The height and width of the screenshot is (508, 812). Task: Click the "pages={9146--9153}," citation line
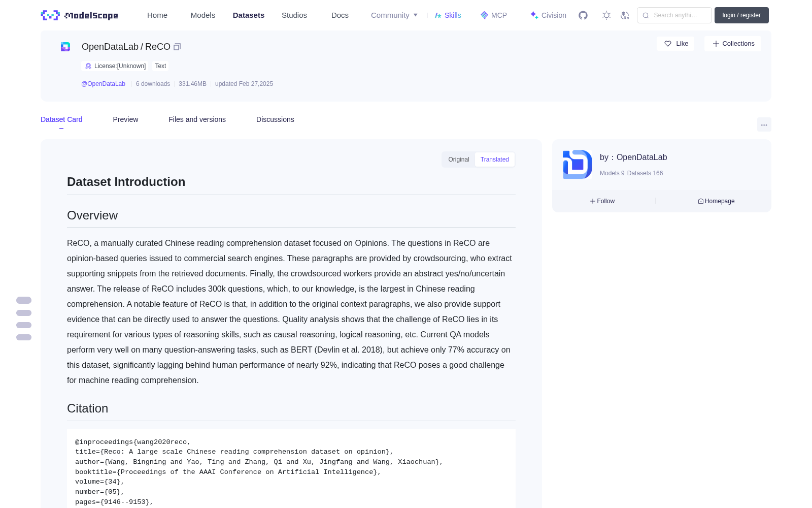point(114,502)
